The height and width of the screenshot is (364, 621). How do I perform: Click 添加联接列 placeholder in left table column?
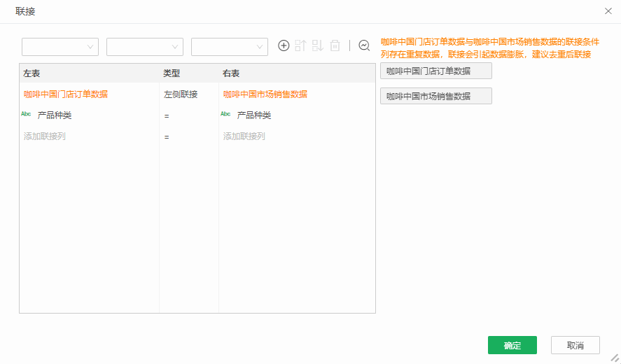click(45, 136)
